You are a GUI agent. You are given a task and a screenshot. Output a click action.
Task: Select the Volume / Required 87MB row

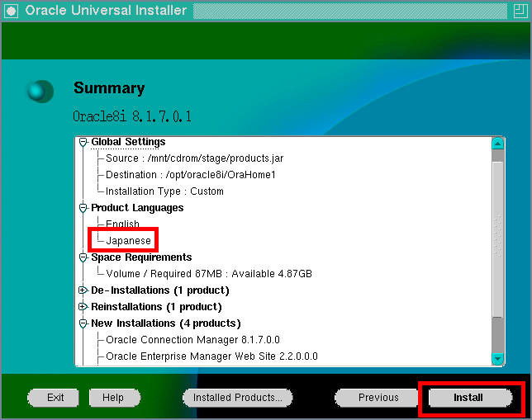point(209,274)
